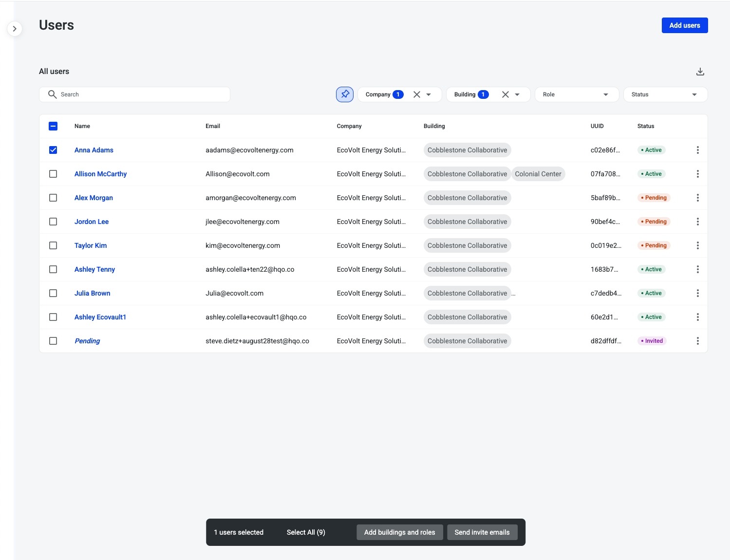Screen dimensions: 730x560
Task: Click Send invite emails button
Action: pos(482,532)
